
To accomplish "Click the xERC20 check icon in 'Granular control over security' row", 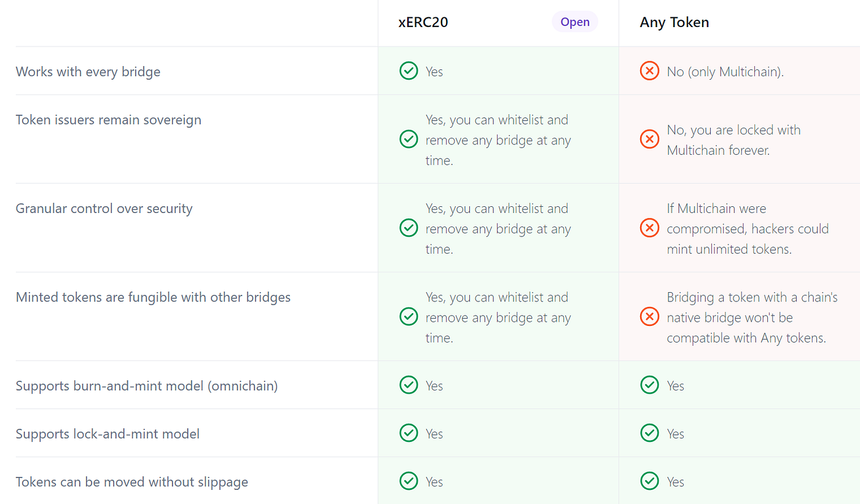I will pos(408,228).
